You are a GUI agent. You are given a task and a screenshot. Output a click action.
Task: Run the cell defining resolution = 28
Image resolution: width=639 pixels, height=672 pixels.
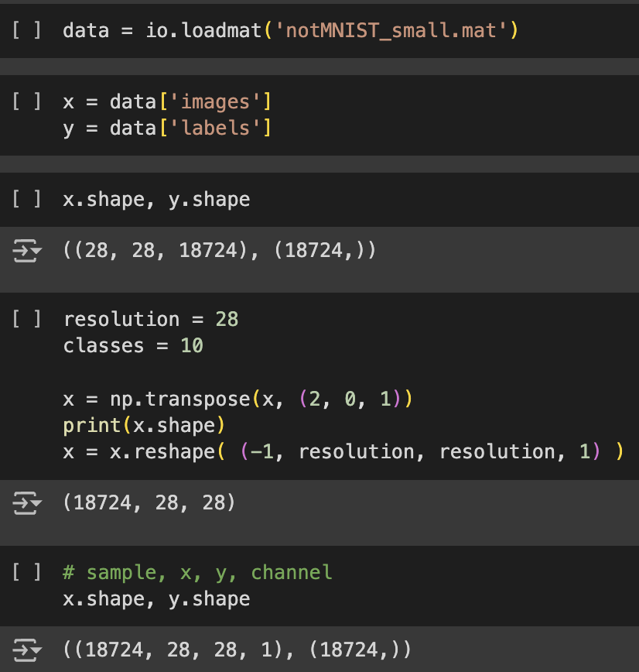coord(26,319)
